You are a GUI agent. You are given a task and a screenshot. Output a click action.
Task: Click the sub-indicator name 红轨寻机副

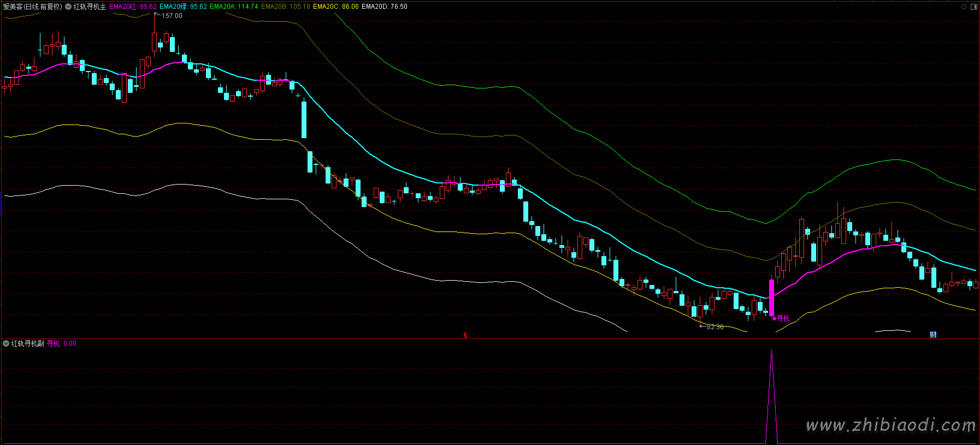tap(28, 343)
